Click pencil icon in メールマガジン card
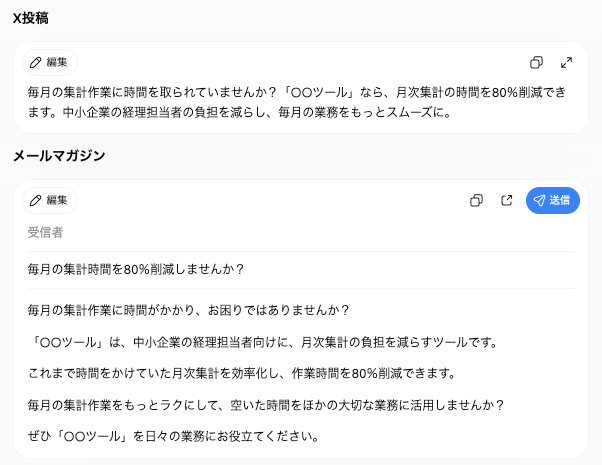 35,200
